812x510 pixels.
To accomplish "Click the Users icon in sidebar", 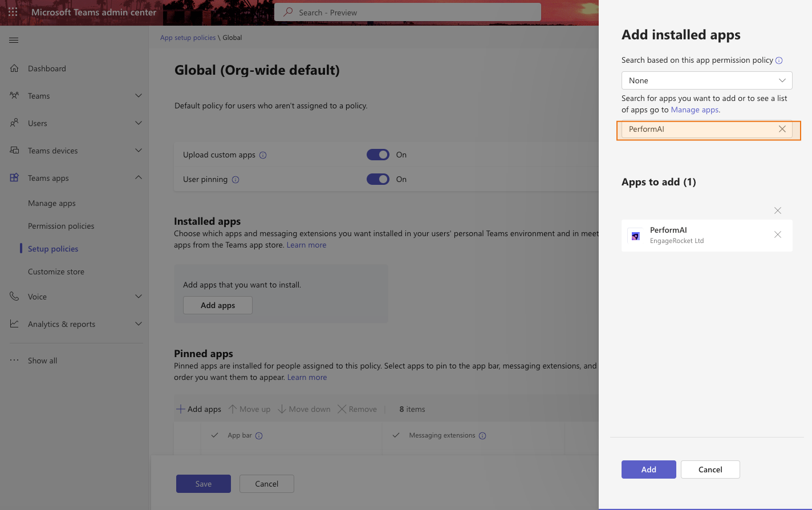I will click(14, 123).
